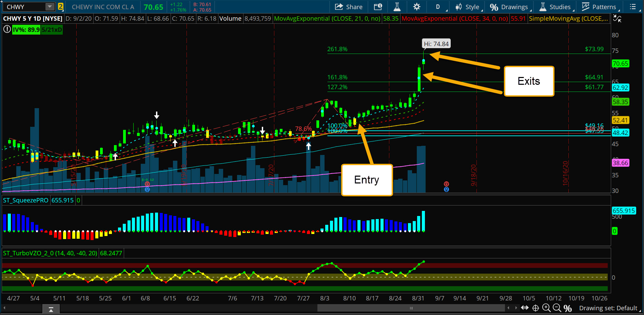Image resolution: width=644 pixels, height=315 pixels.
Task: Activate the crosshair pan tool icon
Action: 536,308
